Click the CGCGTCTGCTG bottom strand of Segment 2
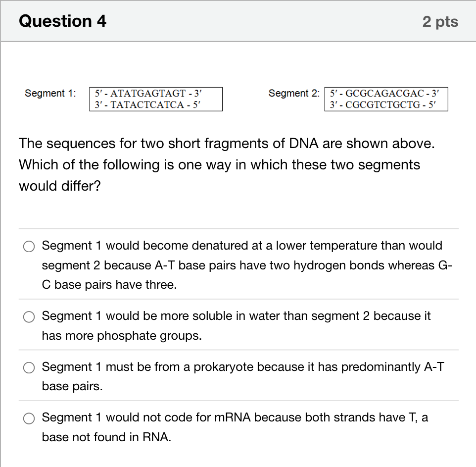Screen dimensions: 476x467 tap(383, 105)
